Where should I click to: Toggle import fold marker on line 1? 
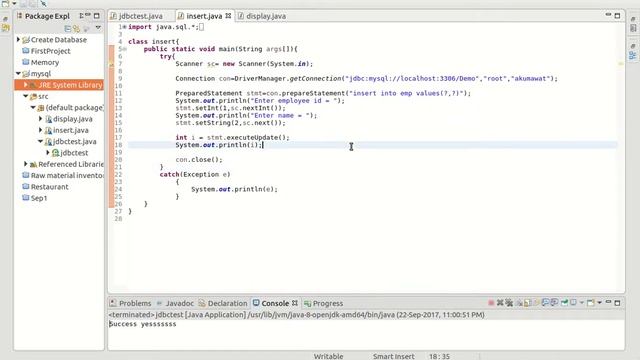tap(124, 27)
